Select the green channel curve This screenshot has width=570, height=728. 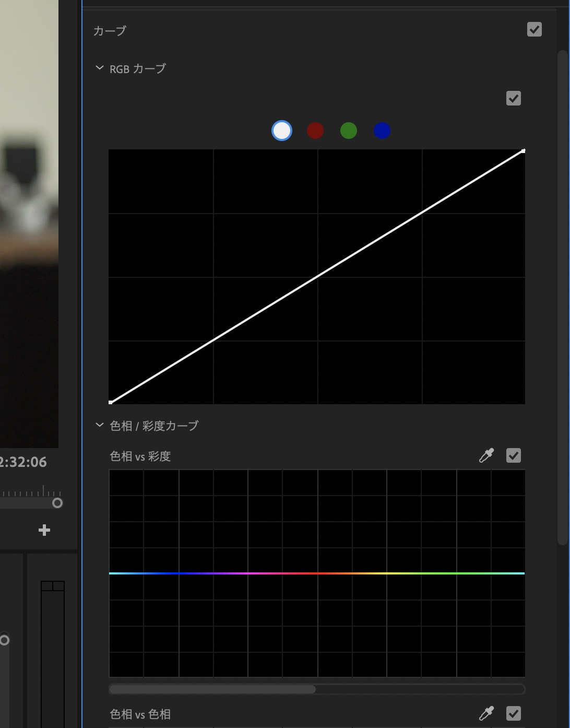(349, 131)
